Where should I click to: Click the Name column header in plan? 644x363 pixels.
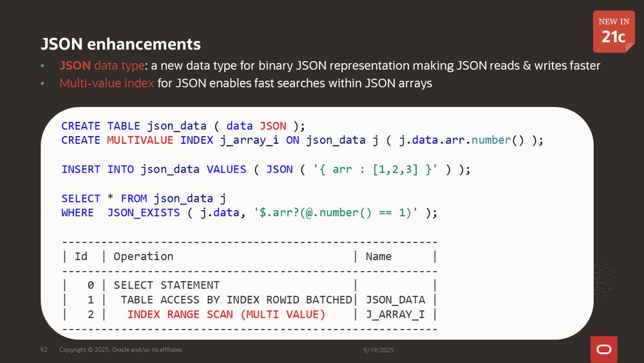click(379, 257)
